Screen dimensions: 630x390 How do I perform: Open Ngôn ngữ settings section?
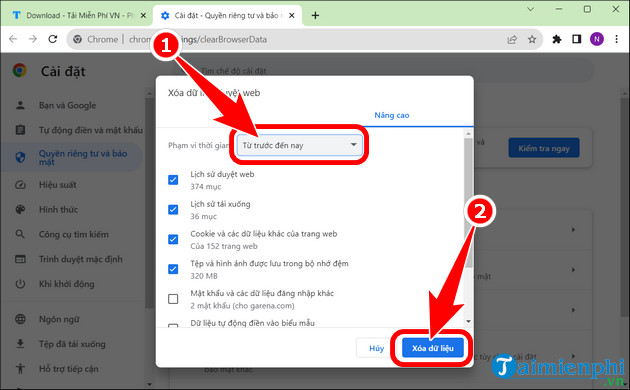59,319
